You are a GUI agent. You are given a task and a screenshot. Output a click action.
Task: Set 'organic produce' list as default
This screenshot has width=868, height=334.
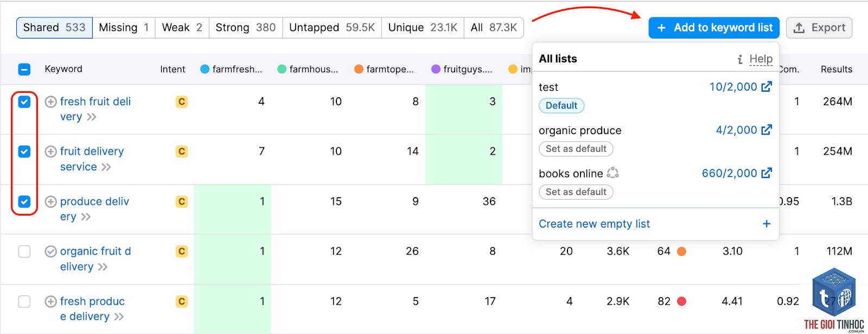point(576,149)
